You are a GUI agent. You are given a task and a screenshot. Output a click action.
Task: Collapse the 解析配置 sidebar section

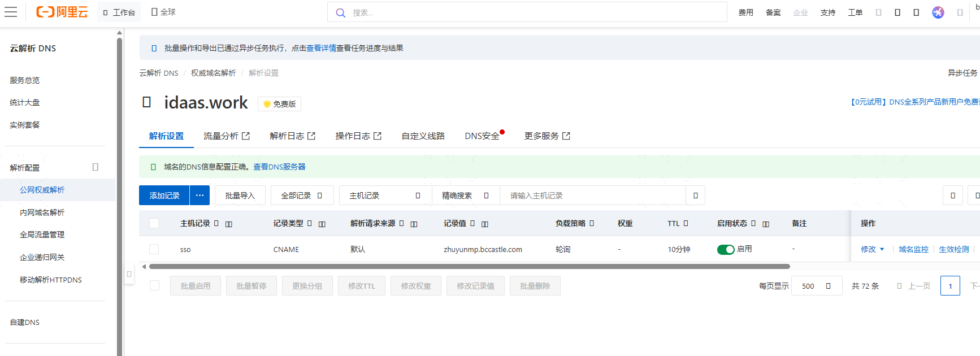95,167
